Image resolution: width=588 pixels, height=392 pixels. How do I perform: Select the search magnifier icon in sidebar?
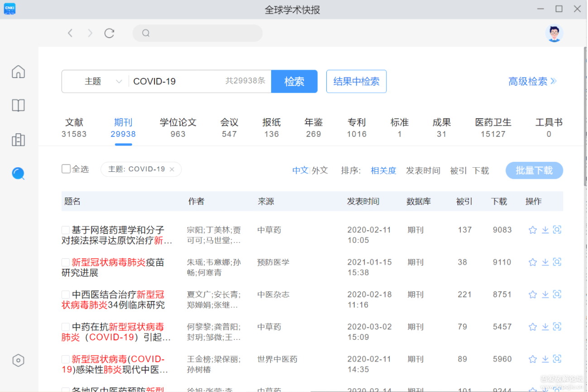pyautogui.click(x=18, y=174)
